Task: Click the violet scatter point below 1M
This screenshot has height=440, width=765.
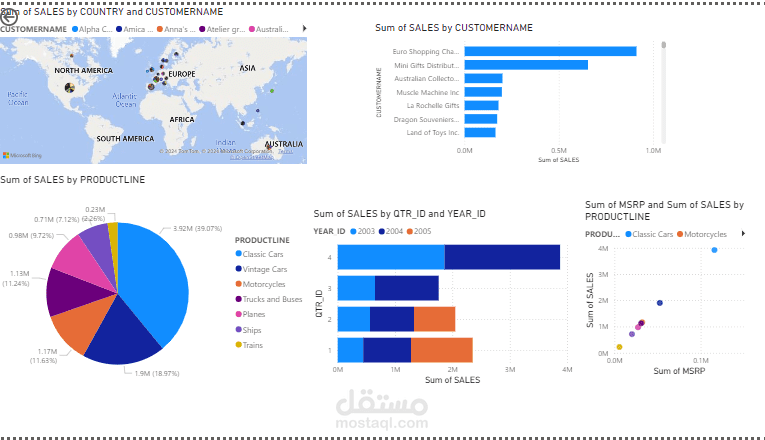Action: tap(632, 334)
